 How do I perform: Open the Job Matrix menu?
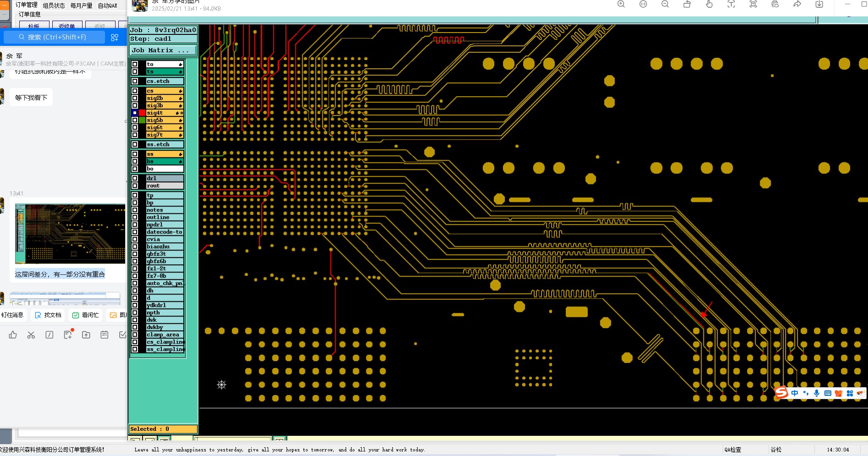163,50
